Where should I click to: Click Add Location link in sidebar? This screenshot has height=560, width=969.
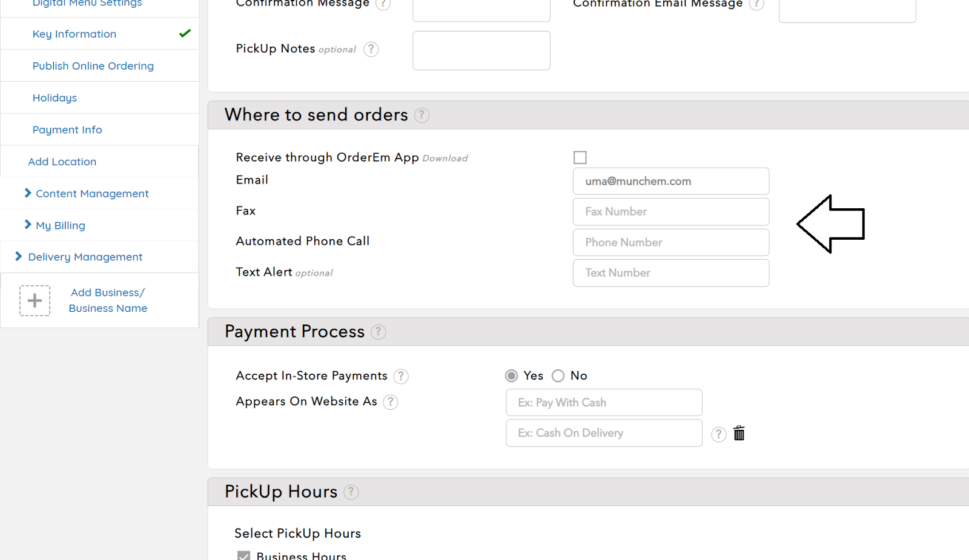point(62,162)
